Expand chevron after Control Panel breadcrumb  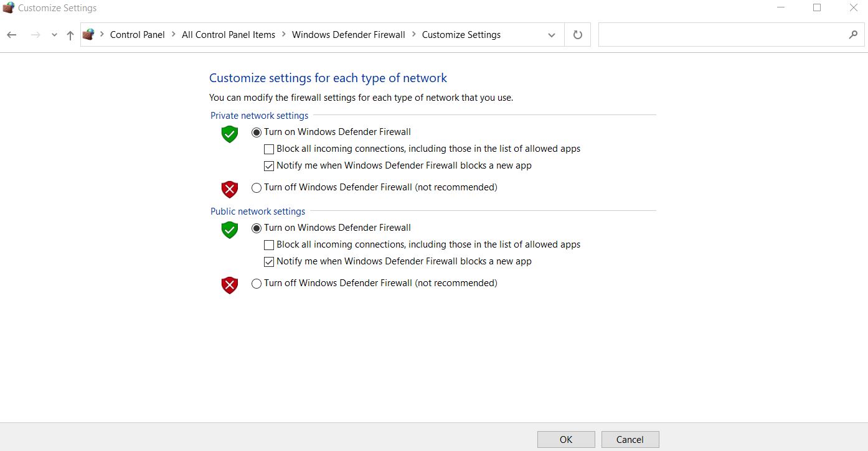tap(174, 35)
